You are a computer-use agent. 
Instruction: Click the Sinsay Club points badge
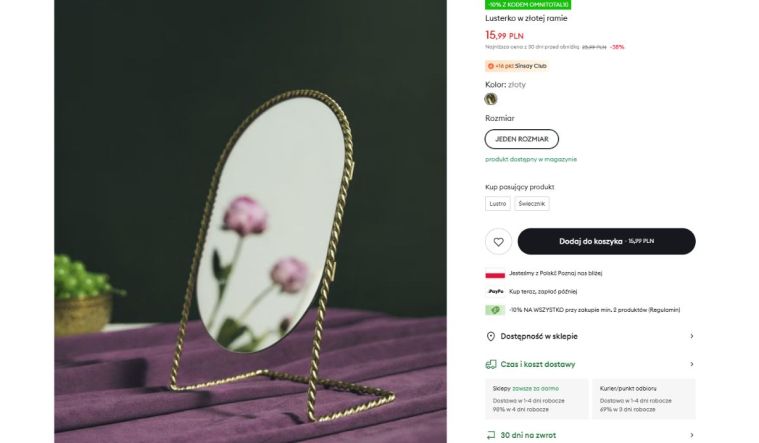coord(517,66)
